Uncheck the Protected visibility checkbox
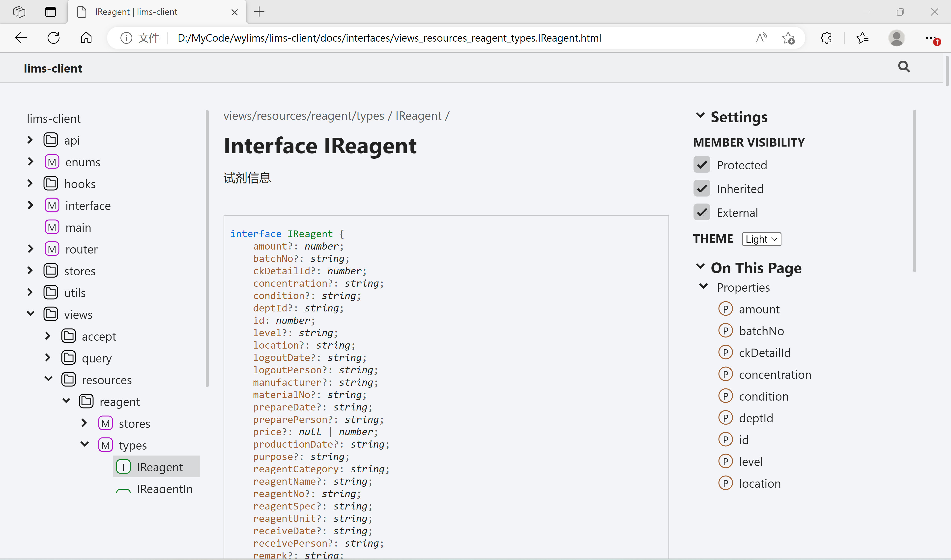 [702, 165]
